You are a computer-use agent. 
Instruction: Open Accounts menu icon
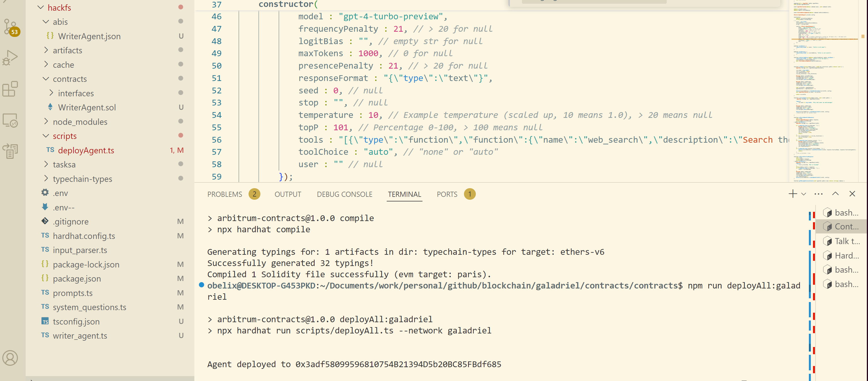(x=10, y=358)
